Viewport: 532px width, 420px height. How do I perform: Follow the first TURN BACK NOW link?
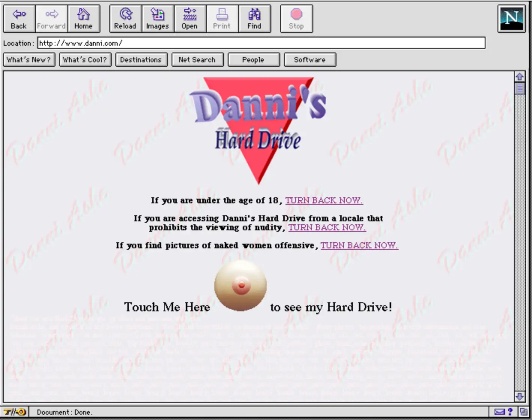(324, 200)
